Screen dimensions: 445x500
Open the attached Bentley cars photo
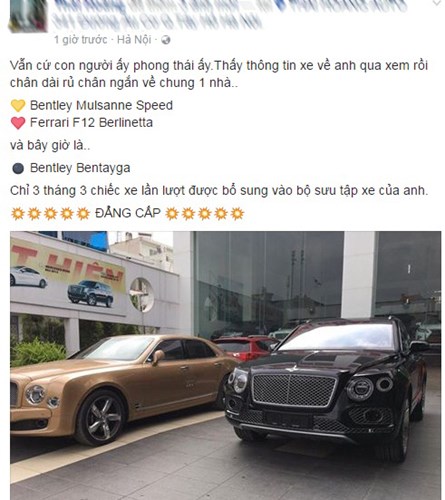click(x=226, y=365)
